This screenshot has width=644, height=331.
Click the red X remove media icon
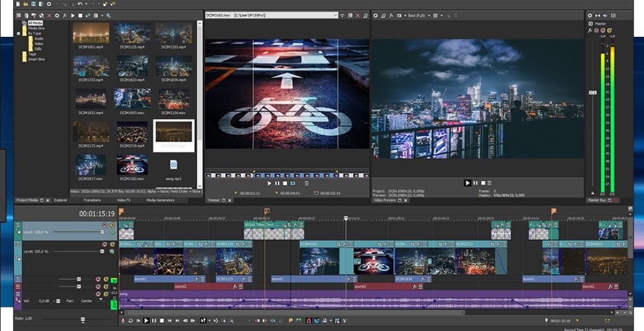coord(49,15)
